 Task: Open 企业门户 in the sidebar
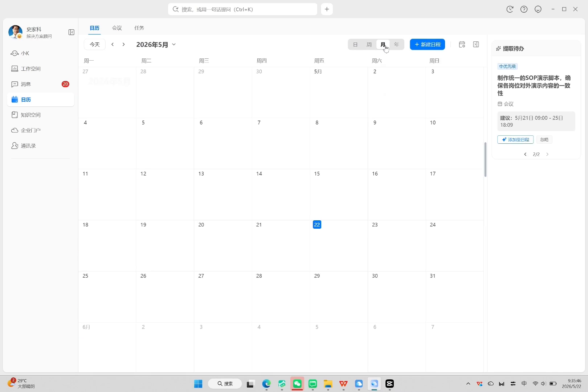coord(40,130)
